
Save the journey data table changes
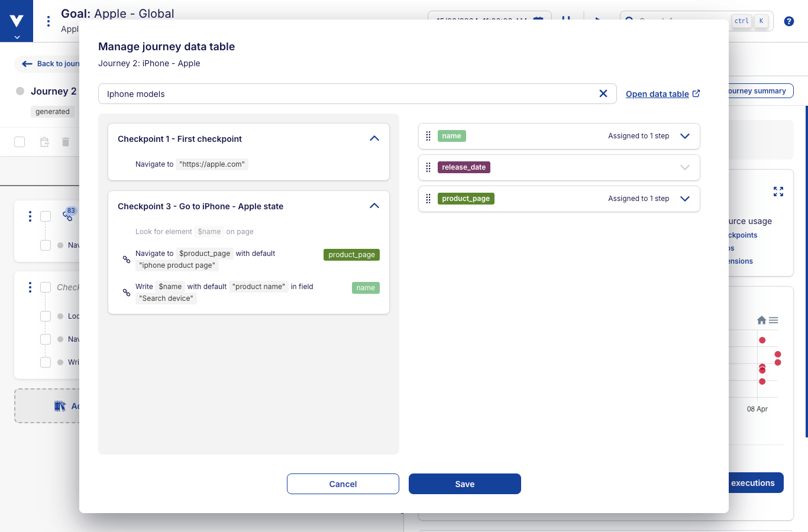pyautogui.click(x=464, y=484)
